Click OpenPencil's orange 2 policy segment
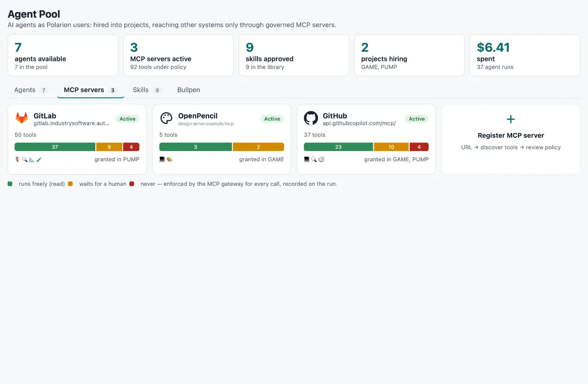Screen dimensions: 588x384 [x=258, y=147]
